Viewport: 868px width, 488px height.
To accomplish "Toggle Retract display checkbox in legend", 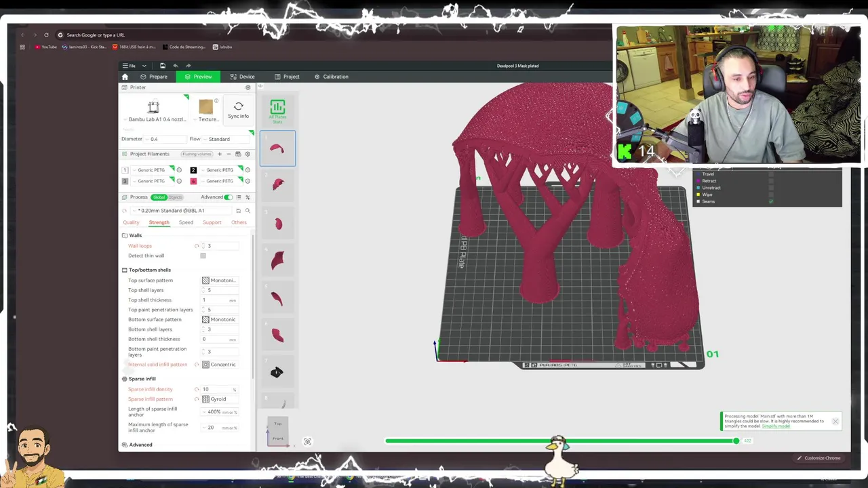I will 771,181.
